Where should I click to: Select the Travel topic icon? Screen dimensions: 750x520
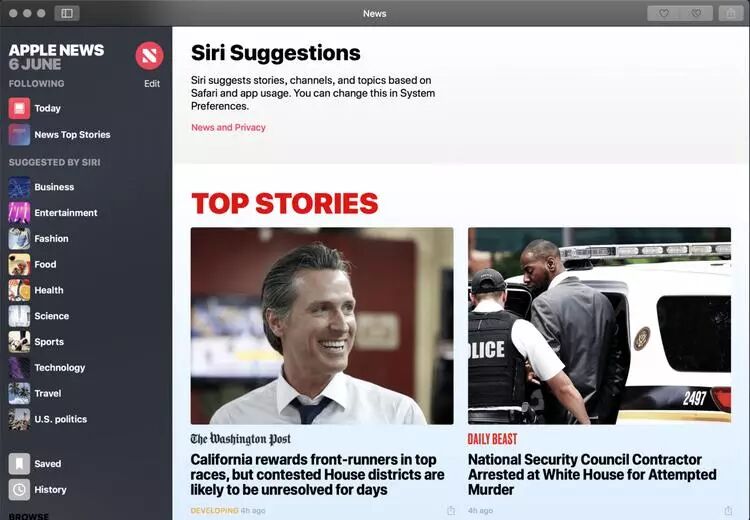click(x=19, y=394)
